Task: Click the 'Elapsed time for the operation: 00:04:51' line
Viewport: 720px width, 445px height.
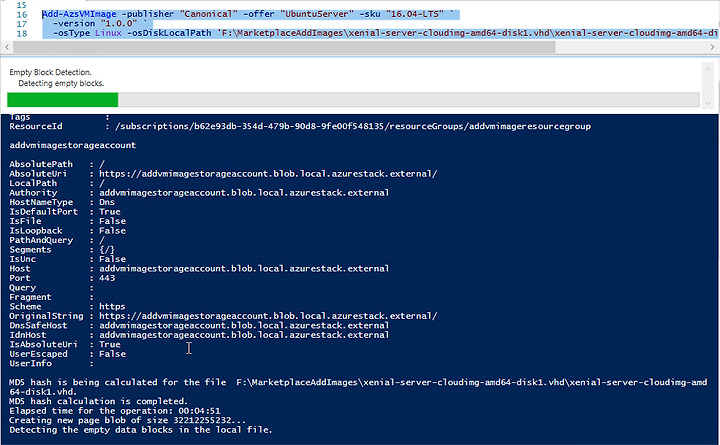Action: [115, 411]
